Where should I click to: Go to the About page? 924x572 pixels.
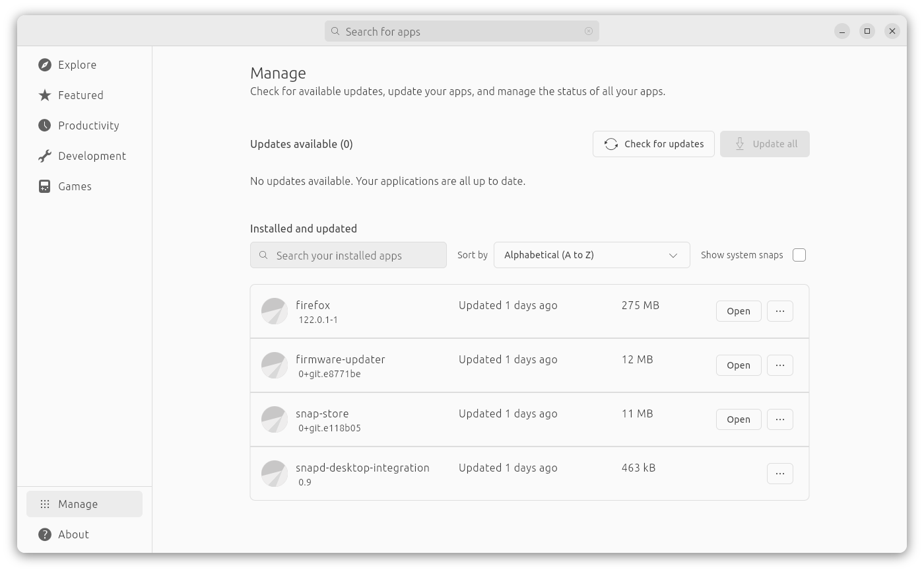73,534
